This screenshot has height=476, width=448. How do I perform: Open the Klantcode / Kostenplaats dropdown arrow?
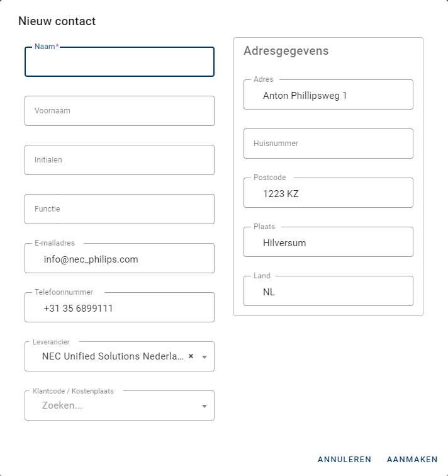(204, 406)
